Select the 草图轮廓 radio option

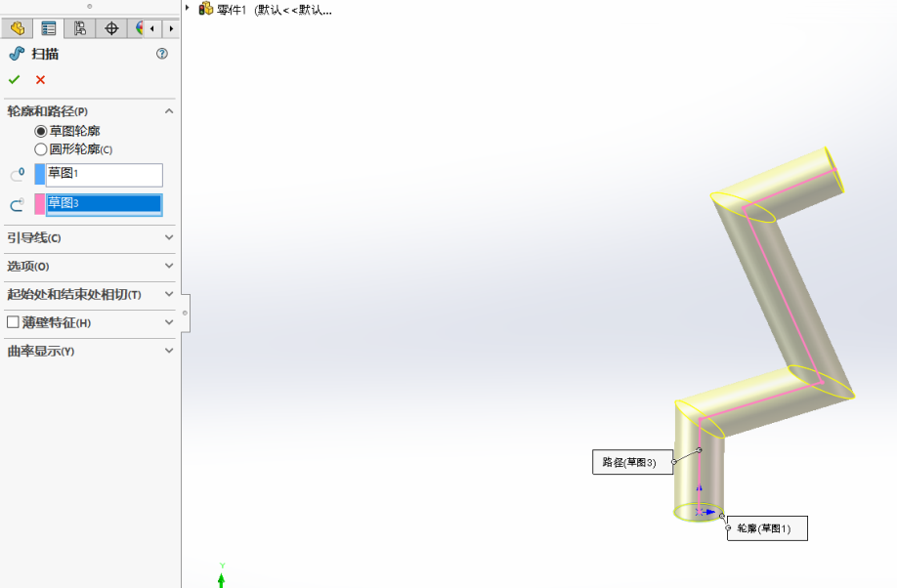click(x=41, y=131)
